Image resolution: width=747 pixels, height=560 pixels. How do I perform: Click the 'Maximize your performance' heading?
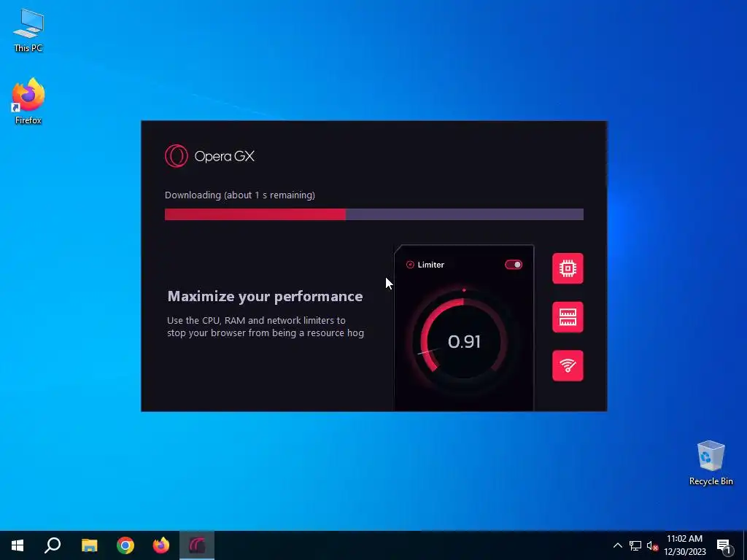(265, 297)
